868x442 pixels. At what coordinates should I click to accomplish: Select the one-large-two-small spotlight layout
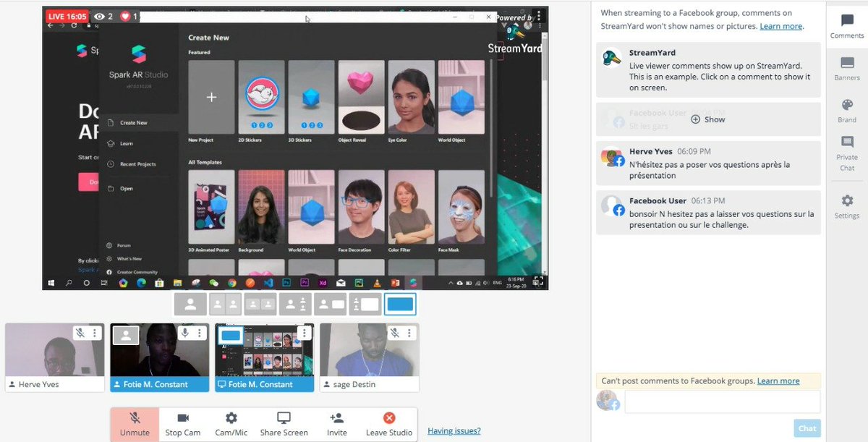coord(295,305)
